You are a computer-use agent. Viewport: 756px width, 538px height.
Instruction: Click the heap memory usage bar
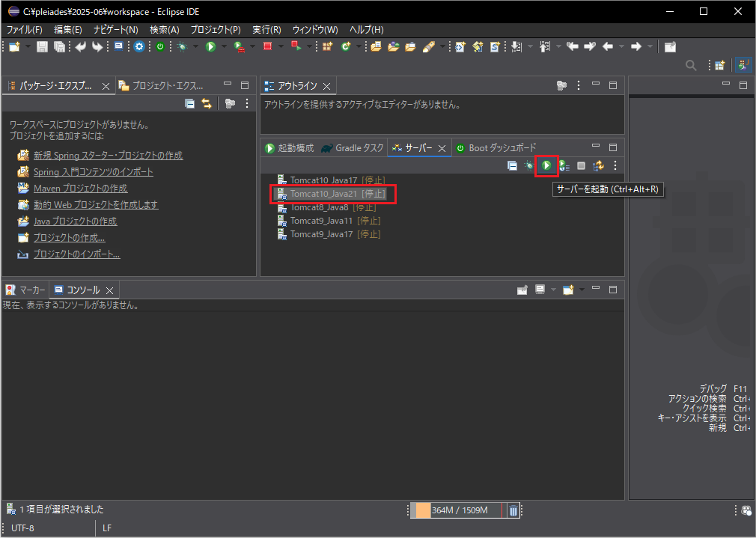[459, 510]
